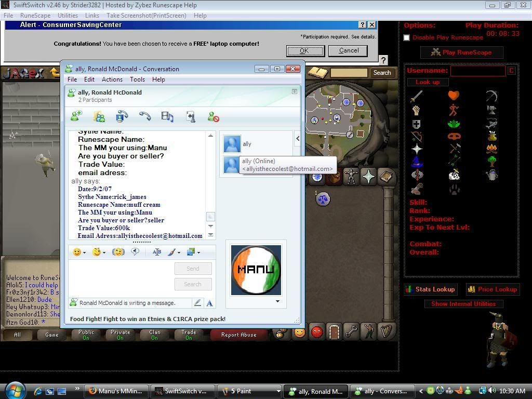Launch Internet Explorer from quick launch
The image size is (532, 399).
[37, 391]
